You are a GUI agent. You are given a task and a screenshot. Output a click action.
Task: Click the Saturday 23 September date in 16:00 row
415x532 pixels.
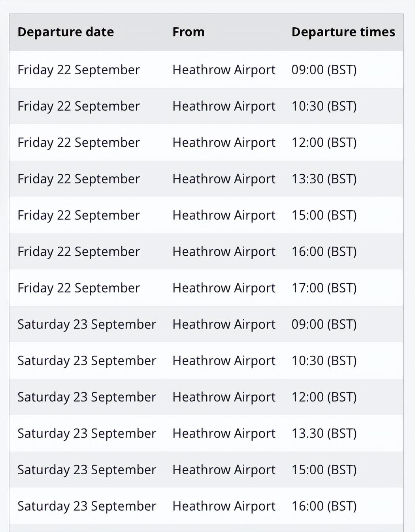tap(87, 506)
